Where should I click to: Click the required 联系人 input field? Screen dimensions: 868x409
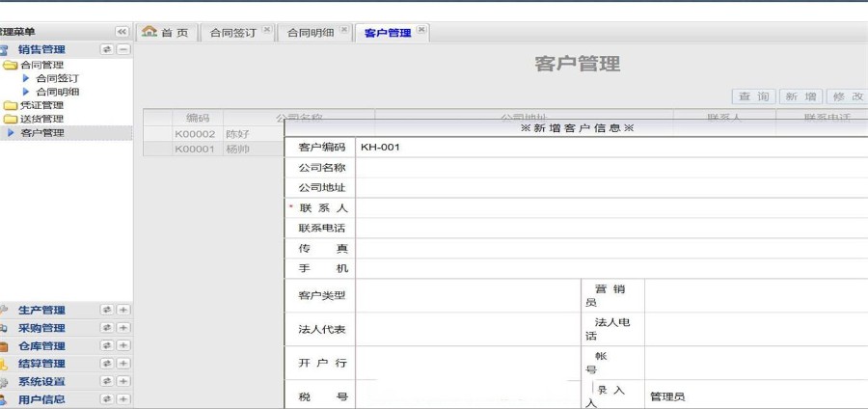click(x=611, y=208)
